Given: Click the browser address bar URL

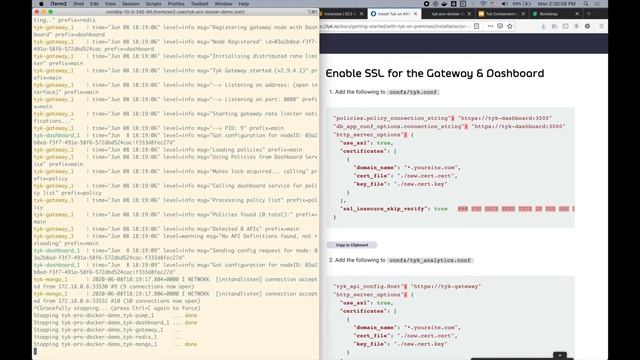Looking at the screenshot, I should (x=395, y=26).
